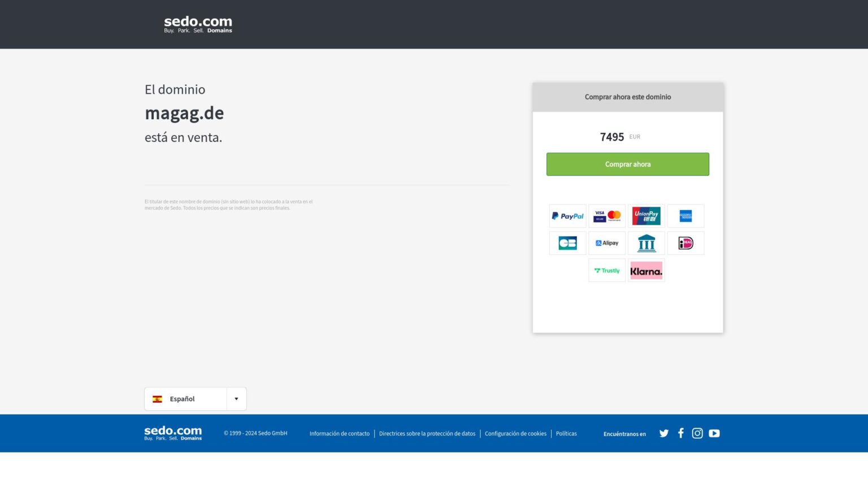The height and width of the screenshot is (488, 868).
Task: Click the green Comprar ahora button
Action: tap(627, 164)
